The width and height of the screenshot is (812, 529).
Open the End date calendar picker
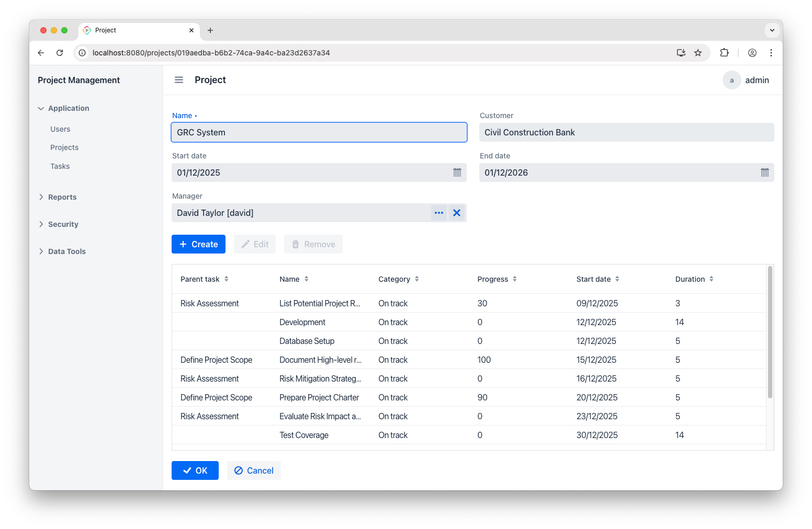pos(764,172)
